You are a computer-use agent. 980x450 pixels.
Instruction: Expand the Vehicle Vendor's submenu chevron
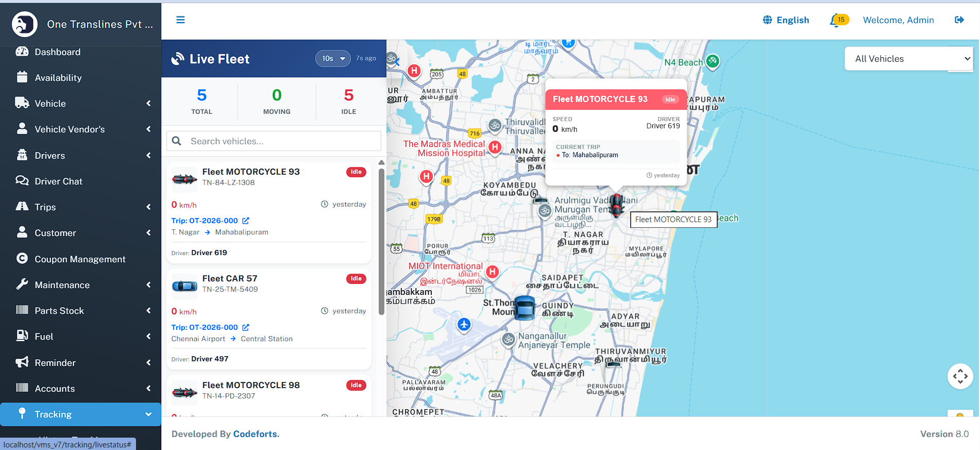pos(148,129)
